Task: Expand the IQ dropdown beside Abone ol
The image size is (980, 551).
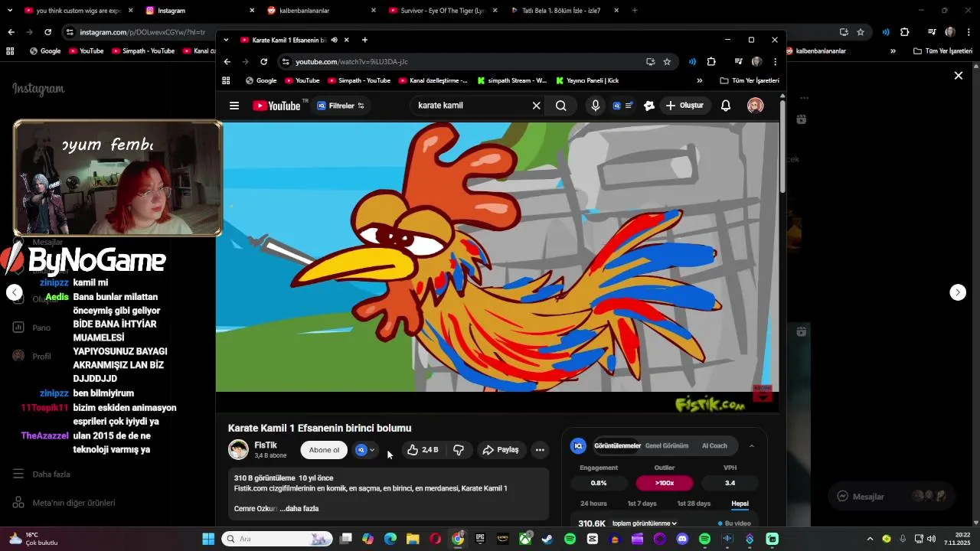Action: 365,450
